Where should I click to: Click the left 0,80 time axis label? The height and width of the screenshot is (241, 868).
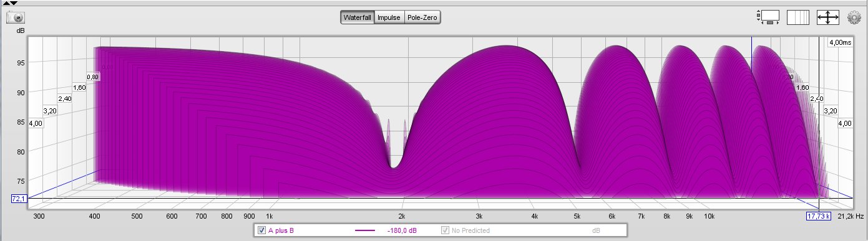coord(93,77)
